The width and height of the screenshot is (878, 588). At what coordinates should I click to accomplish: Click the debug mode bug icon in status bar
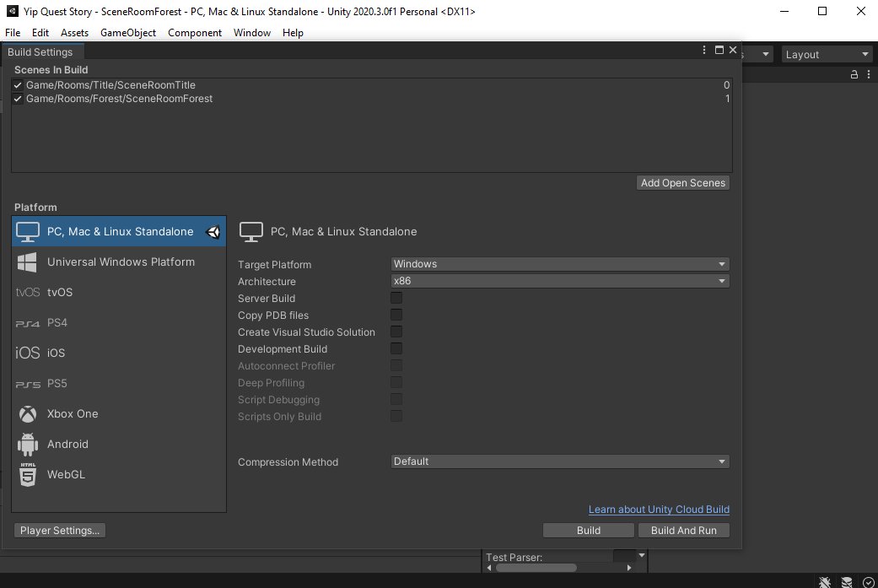[825, 582]
